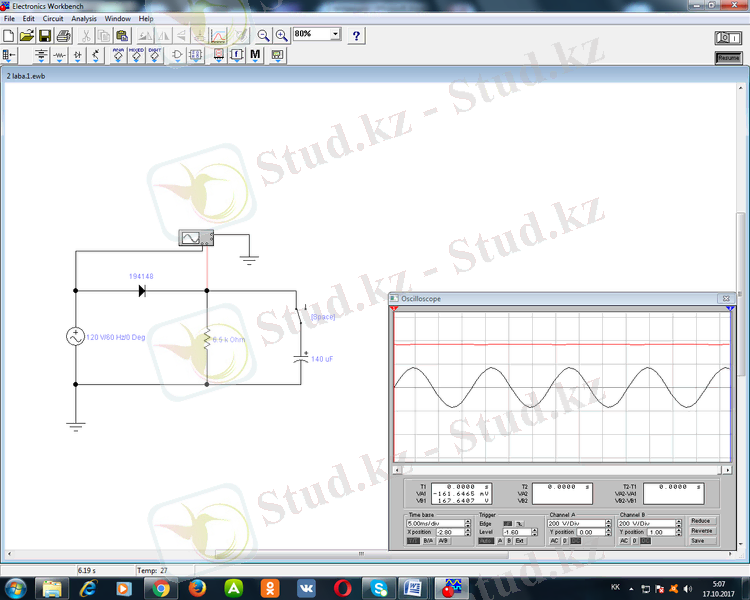Open the Diodes parts bin
Viewport: 750px width, 600px height.
click(x=78, y=55)
